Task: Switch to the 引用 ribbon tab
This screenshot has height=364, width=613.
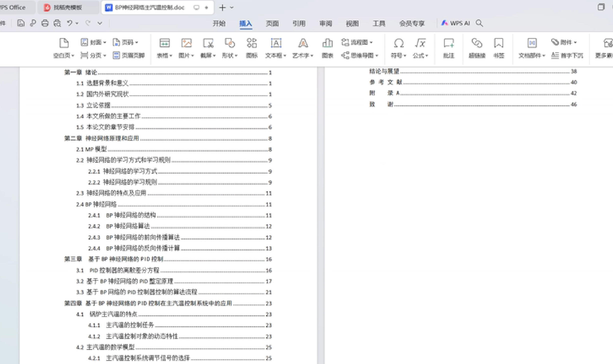Action: (x=299, y=23)
